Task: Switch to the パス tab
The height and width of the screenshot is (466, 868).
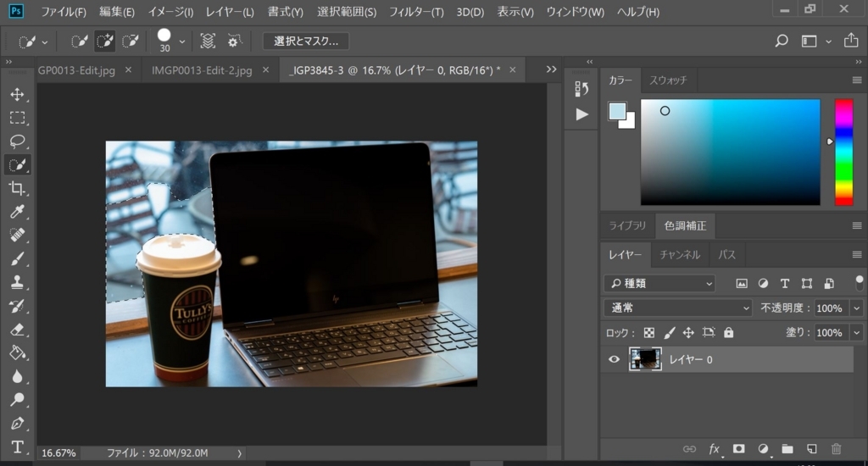Action: click(x=726, y=254)
